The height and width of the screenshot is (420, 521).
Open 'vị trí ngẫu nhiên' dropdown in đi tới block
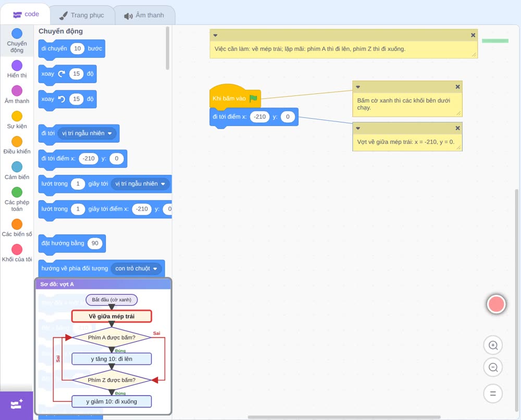point(87,133)
